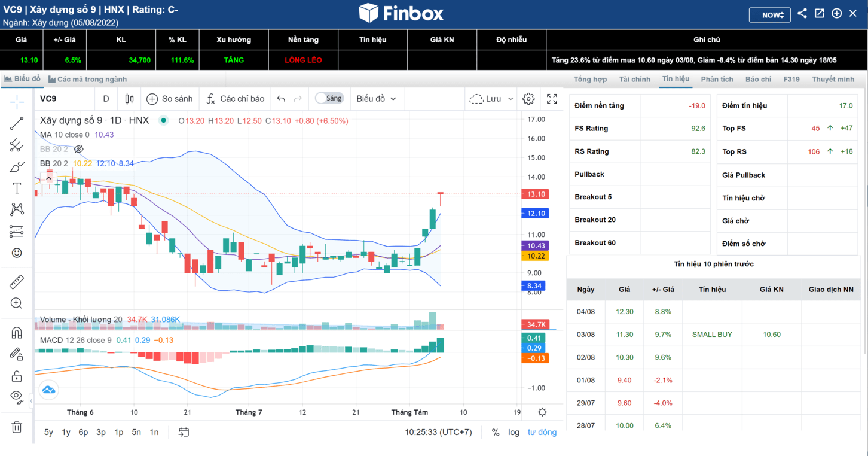Toggle visibility of hidden BB 20 2 indicator

coord(78,149)
